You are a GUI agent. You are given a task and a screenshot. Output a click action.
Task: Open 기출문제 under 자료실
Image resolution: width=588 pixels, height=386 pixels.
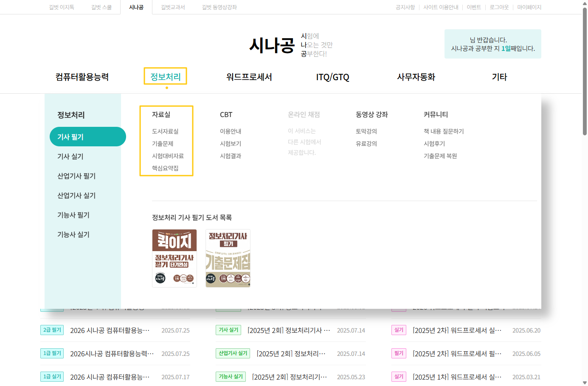point(163,144)
